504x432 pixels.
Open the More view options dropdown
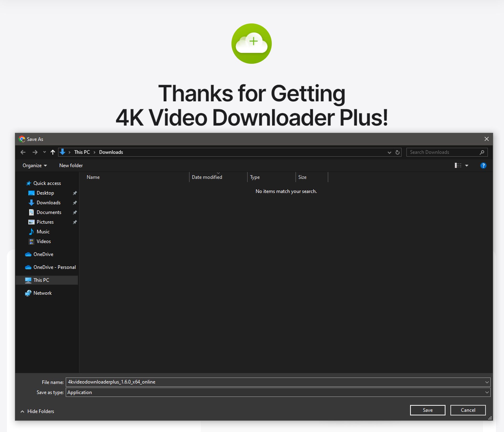pyautogui.click(x=467, y=166)
